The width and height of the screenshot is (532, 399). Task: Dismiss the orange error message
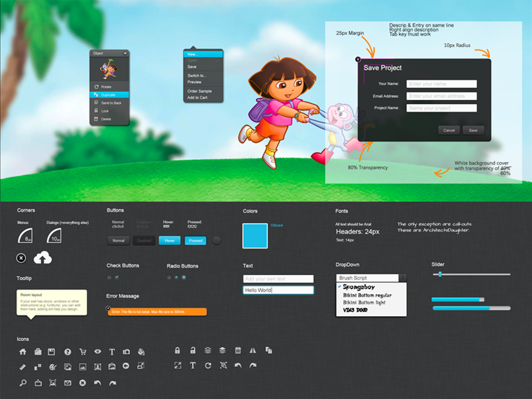click(108, 308)
